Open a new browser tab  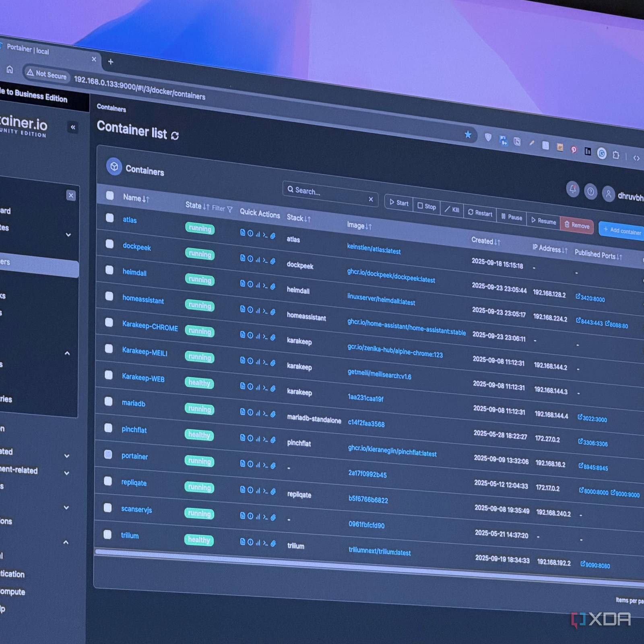(x=111, y=62)
